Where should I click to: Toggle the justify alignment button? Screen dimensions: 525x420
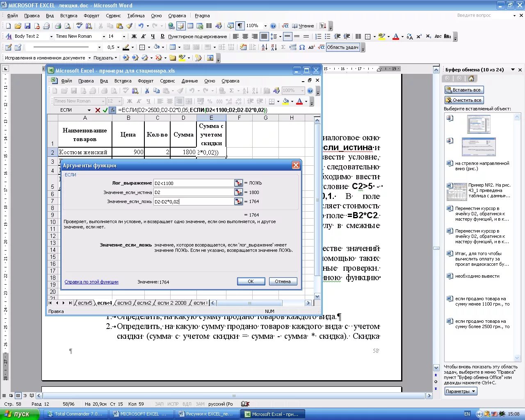coord(264,37)
